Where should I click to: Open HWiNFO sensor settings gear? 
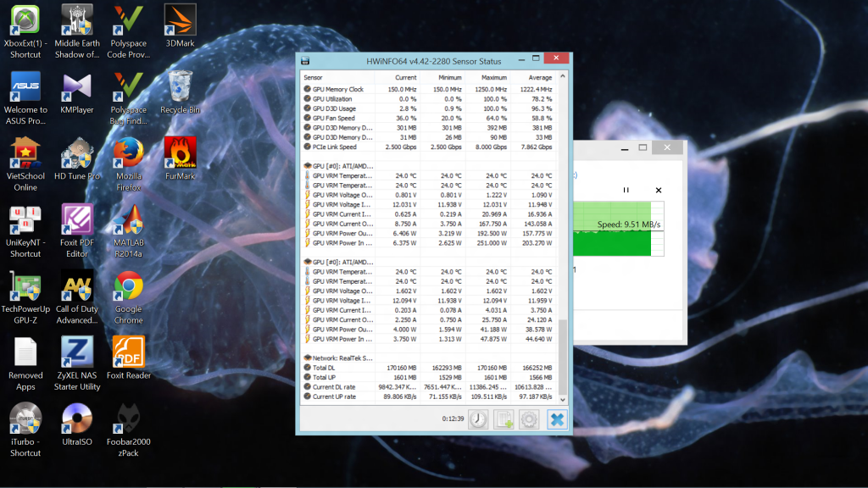tap(530, 419)
